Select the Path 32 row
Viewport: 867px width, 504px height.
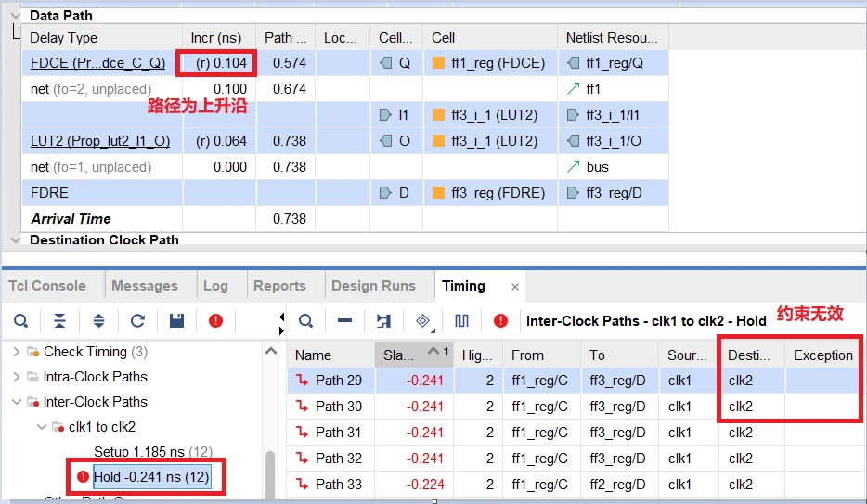(x=574, y=459)
